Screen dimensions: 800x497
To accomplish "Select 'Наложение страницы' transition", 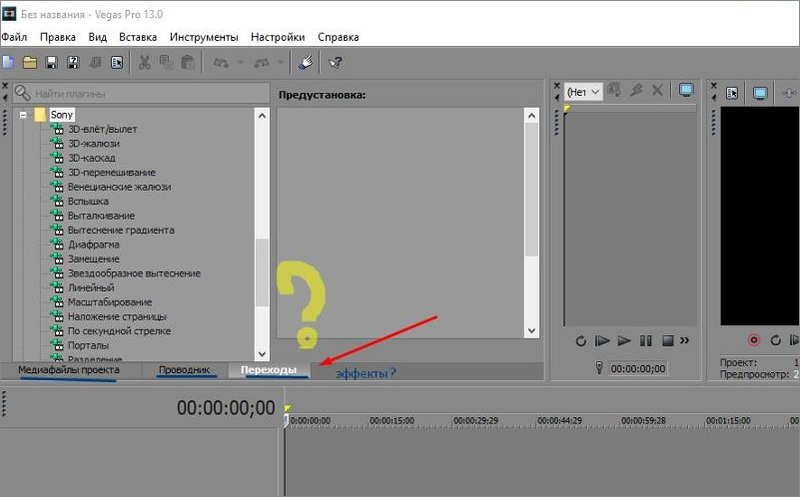I will (117, 316).
